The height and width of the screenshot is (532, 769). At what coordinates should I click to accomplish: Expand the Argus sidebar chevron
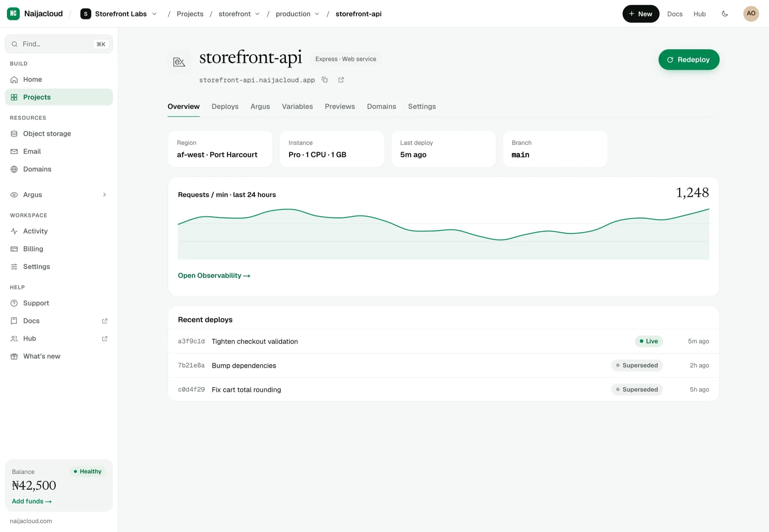pos(104,195)
